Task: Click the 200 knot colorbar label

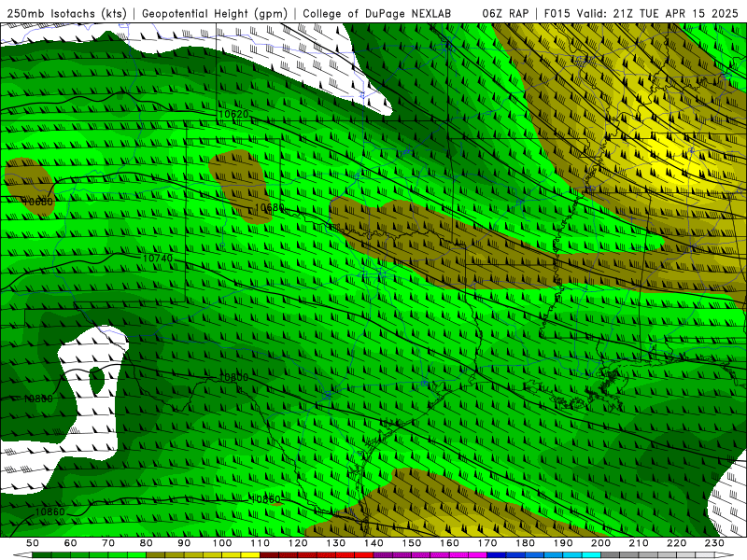Action: [600, 543]
